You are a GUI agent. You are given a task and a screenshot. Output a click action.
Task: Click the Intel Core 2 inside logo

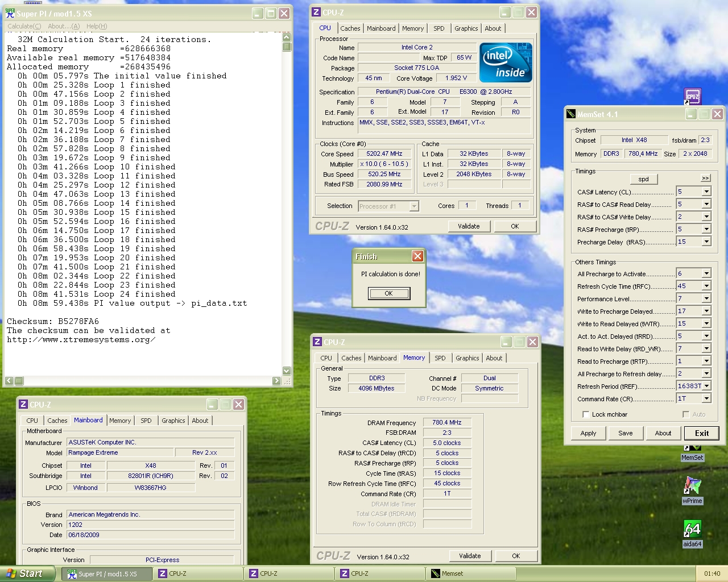click(506, 63)
